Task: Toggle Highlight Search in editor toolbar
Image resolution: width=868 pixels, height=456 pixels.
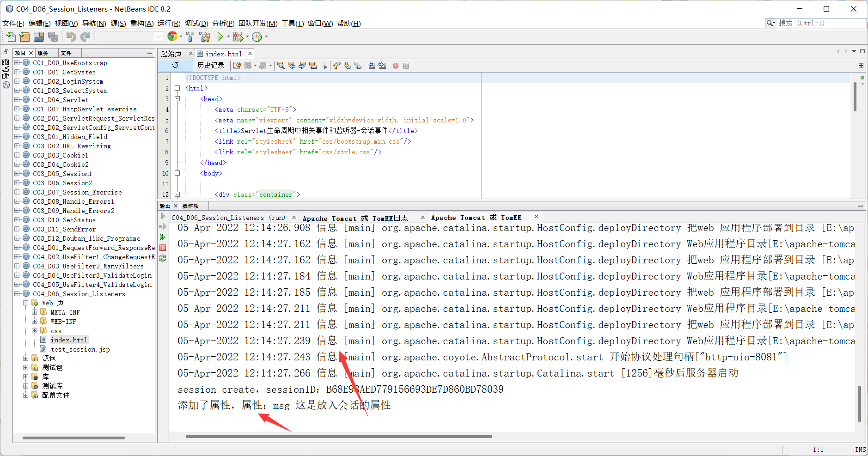Action: (x=313, y=66)
